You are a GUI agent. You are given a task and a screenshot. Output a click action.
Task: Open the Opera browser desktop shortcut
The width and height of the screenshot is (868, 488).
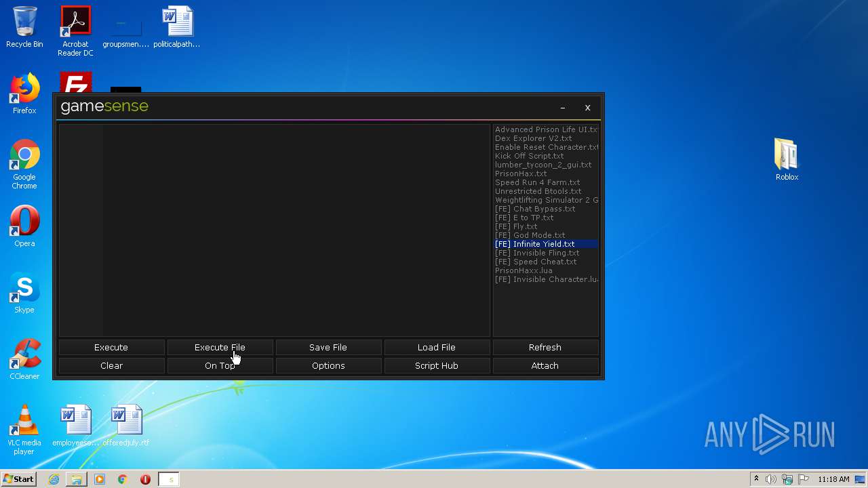click(x=24, y=226)
